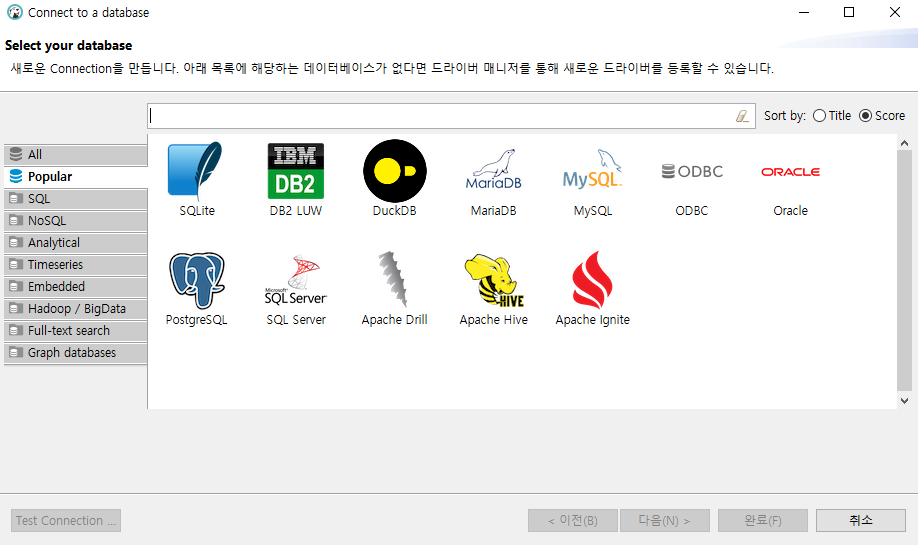This screenshot has height=545, width=918.
Task: Pick the Apache Hive bee icon
Action: tap(494, 280)
